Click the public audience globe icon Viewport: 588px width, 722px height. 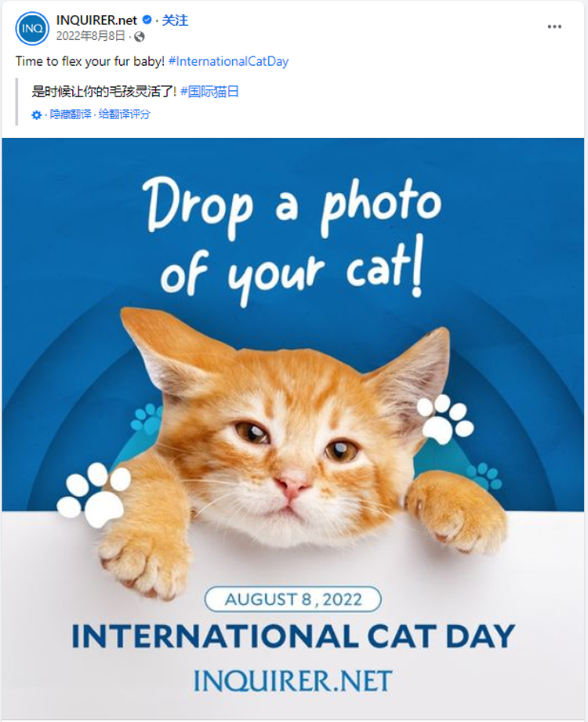tap(140, 36)
